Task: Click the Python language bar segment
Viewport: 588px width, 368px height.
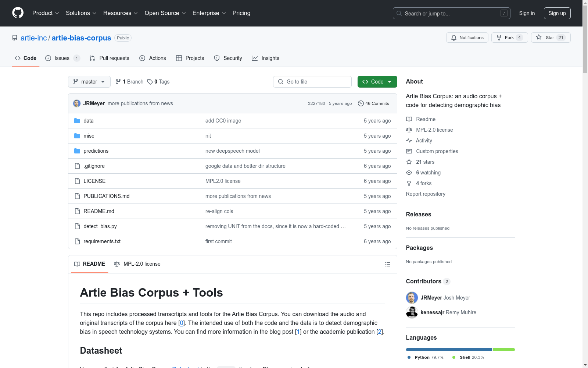Action: point(449,350)
